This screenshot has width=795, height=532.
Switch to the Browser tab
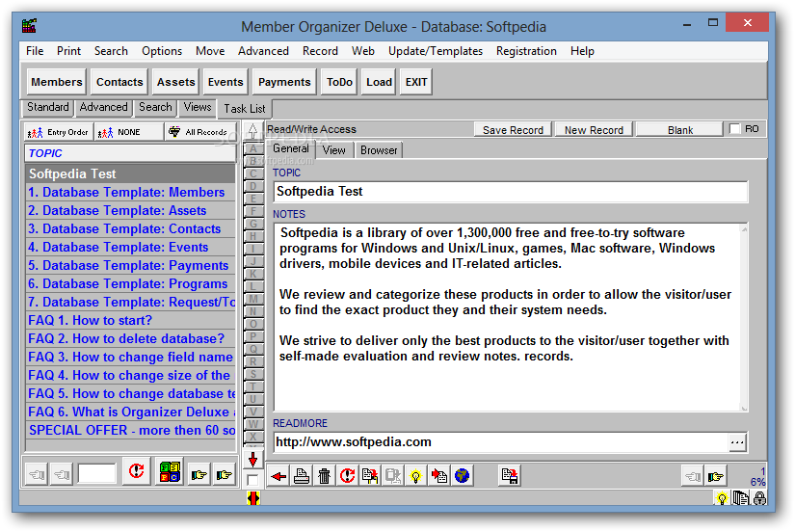pos(379,150)
